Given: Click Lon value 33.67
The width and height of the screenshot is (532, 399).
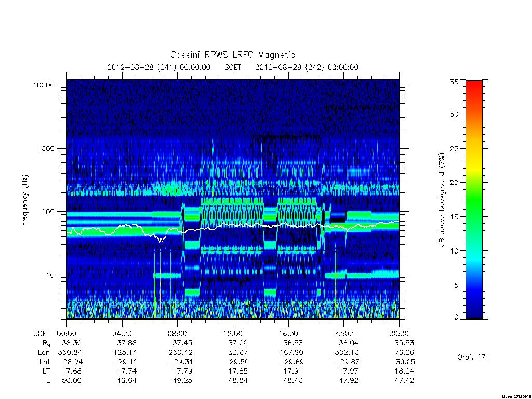Looking at the screenshot, I should tap(237, 353).
